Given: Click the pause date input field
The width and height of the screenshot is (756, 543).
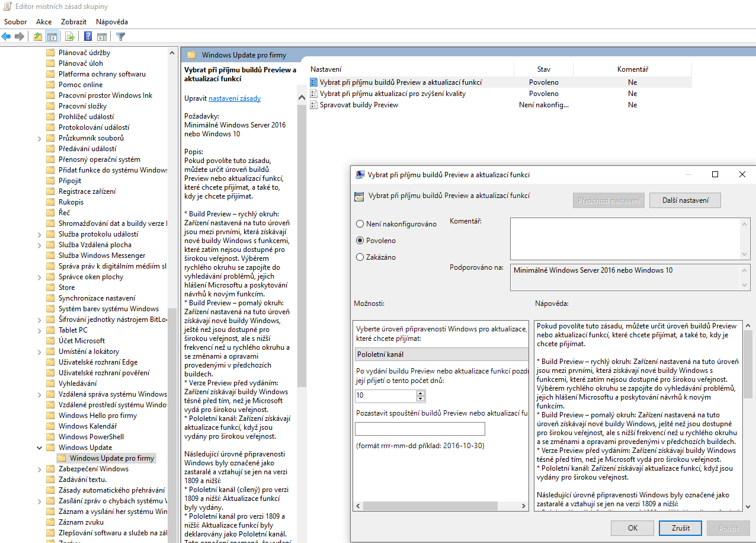Looking at the screenshot, I should coord(419,429).
